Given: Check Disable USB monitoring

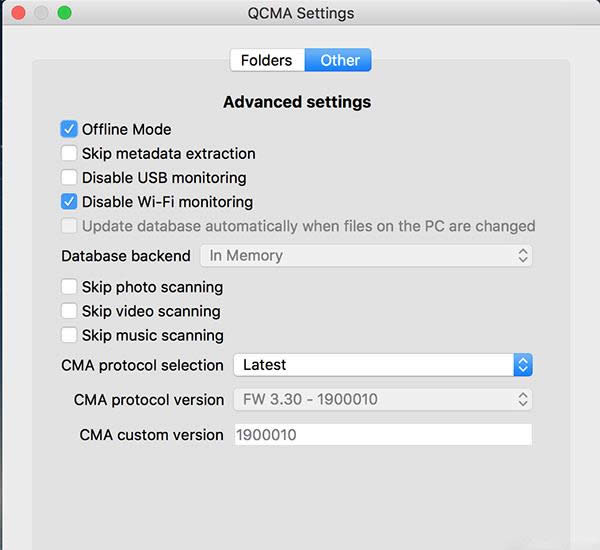Looking at the screenshot, I should [x=69, y=177].
